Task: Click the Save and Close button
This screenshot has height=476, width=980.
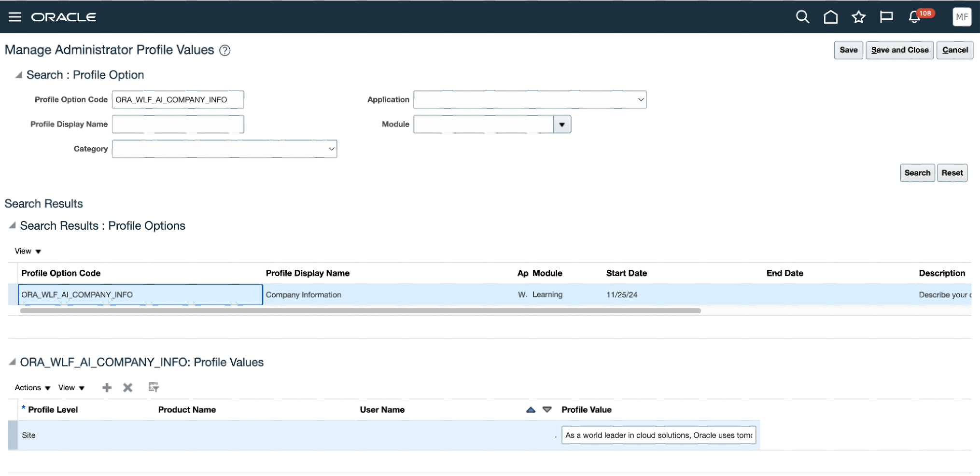Action: pyautogui.click(x=899, y=50)
